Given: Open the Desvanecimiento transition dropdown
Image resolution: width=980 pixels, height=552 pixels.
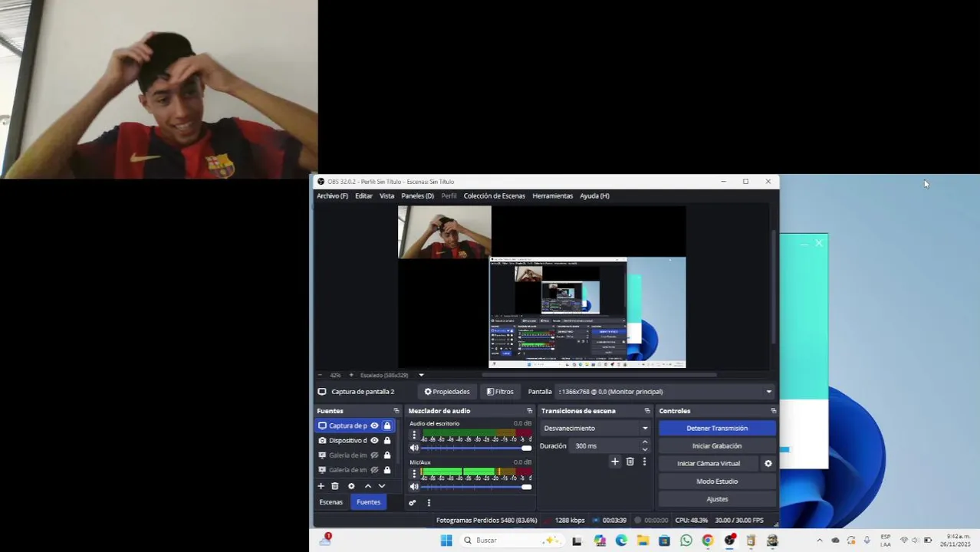Looking at the screenshot, I should [x=595, y=429].
